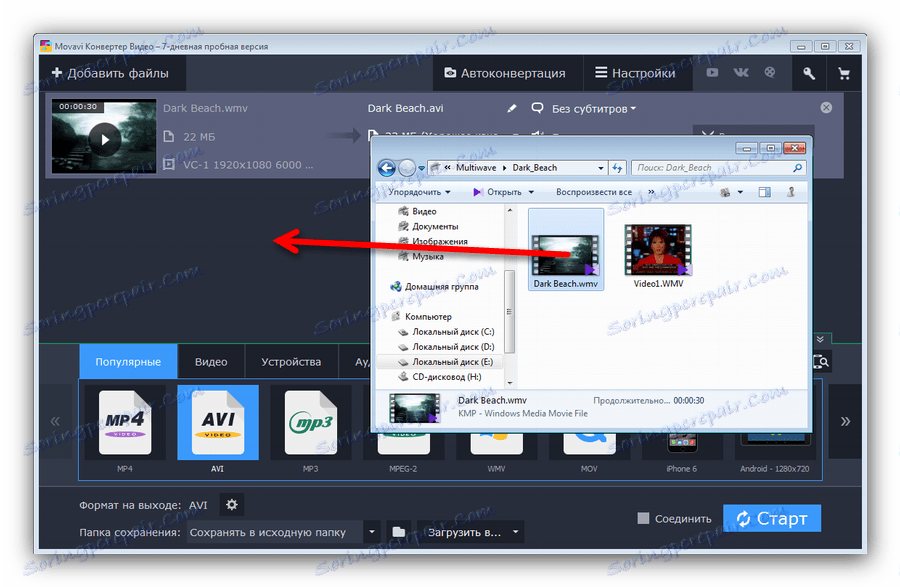
Task: Switch to the Популярные tab
Action: point(128,362)
